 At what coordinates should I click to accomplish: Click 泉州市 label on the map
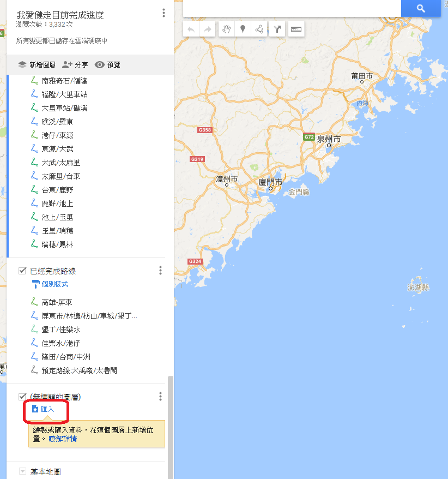(x=329, y=139)
